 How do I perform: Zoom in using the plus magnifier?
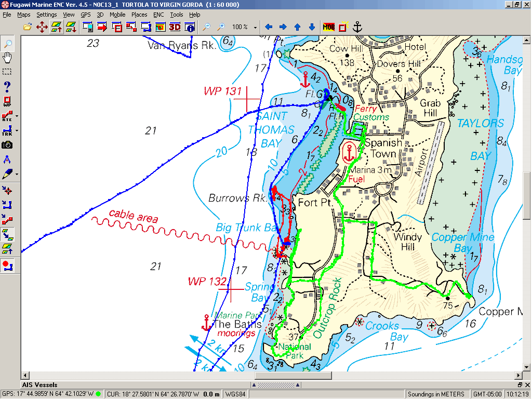(221, 27)
